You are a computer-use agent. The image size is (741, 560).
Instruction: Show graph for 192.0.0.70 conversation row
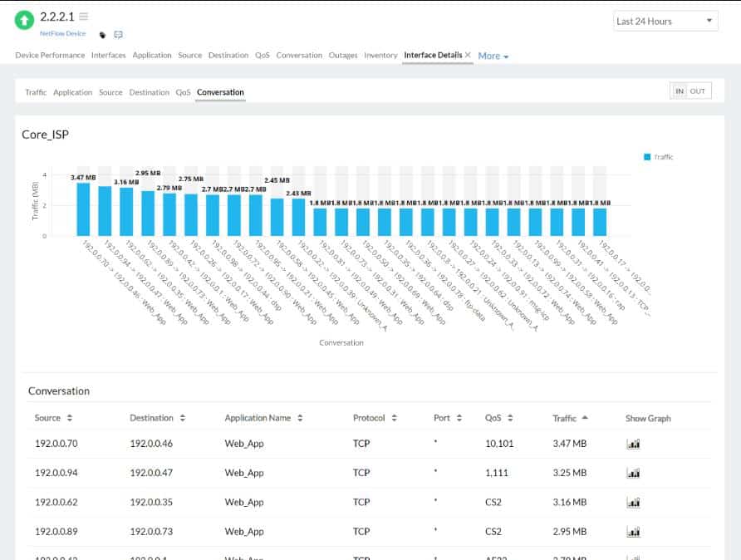633,444
